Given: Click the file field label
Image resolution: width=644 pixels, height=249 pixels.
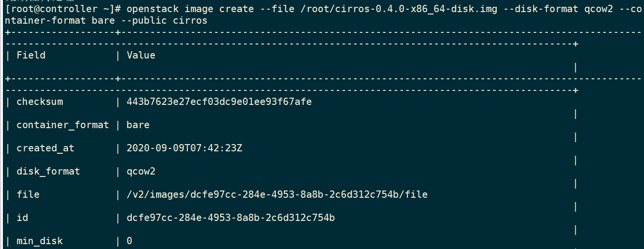Looking at the screenshot, I should pyautogui.click(x=28, y=194).
